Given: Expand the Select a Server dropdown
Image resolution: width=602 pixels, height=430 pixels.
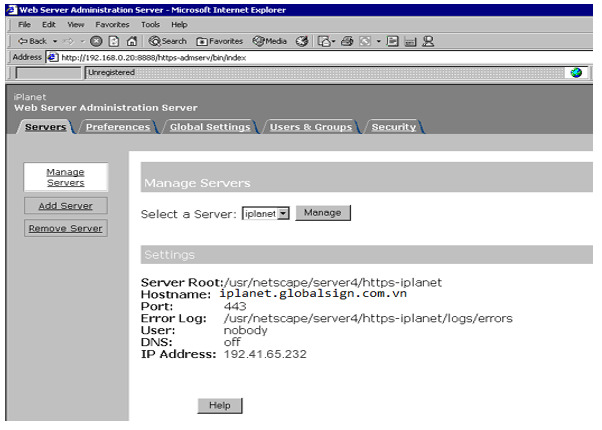Looking at the screenshot, I should pyautogui.click(x=283, y=213).
